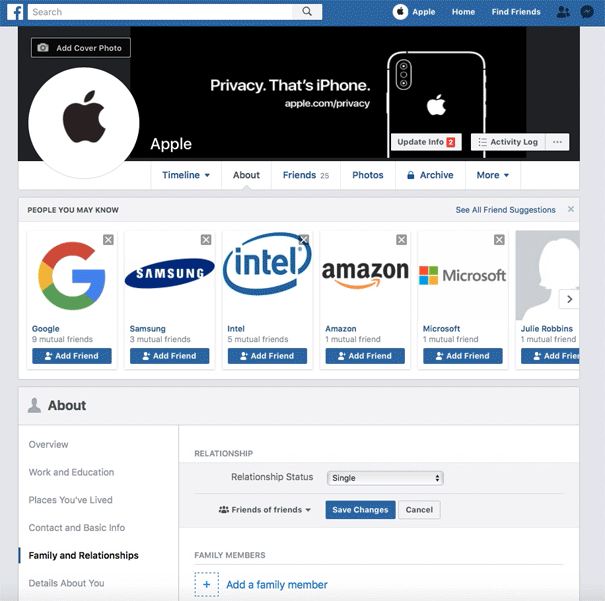The height and width of the screenshot is (601, 605).
Task: Add Julie Robbins as a friend
Action: (550, 356)
